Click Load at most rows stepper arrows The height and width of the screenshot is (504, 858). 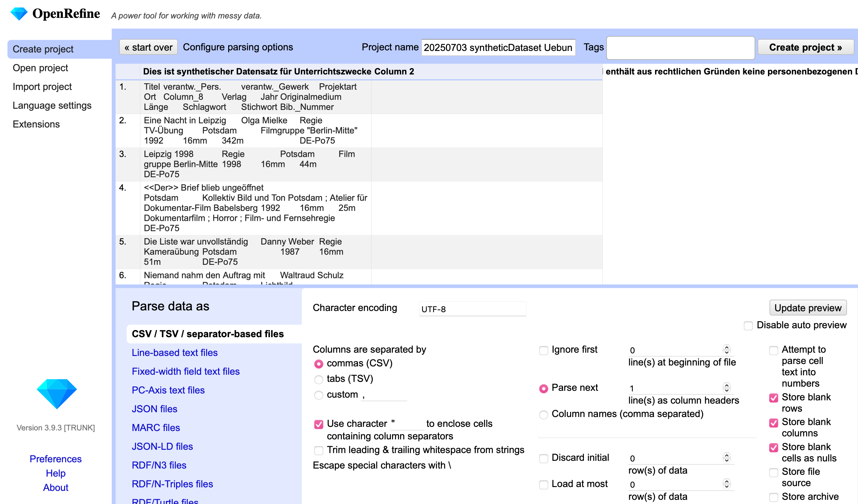coord(727,484)
